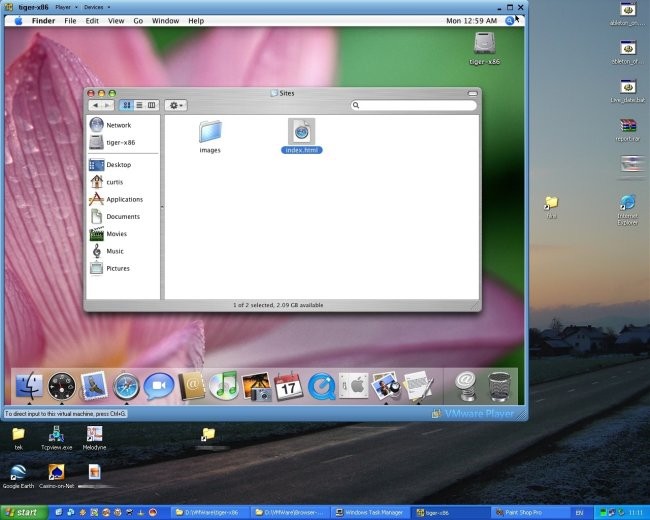
Task: Open the Finder application menu
Action: click(44, 21)
